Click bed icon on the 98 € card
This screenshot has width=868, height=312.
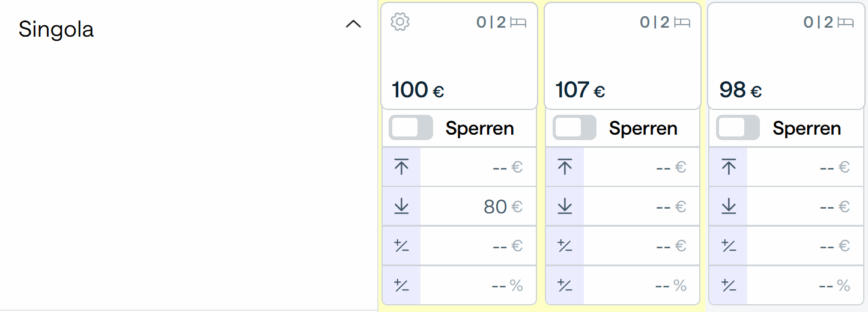[845, 23]
